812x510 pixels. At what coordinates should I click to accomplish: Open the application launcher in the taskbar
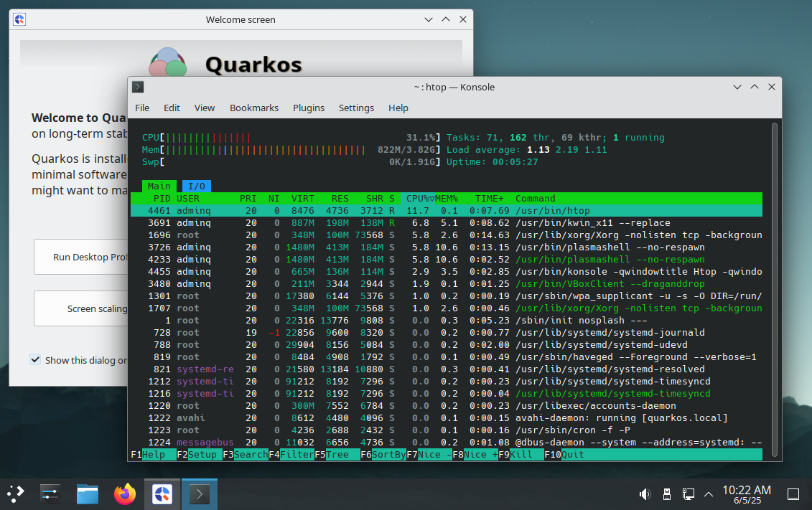click(x=16, y=494)
